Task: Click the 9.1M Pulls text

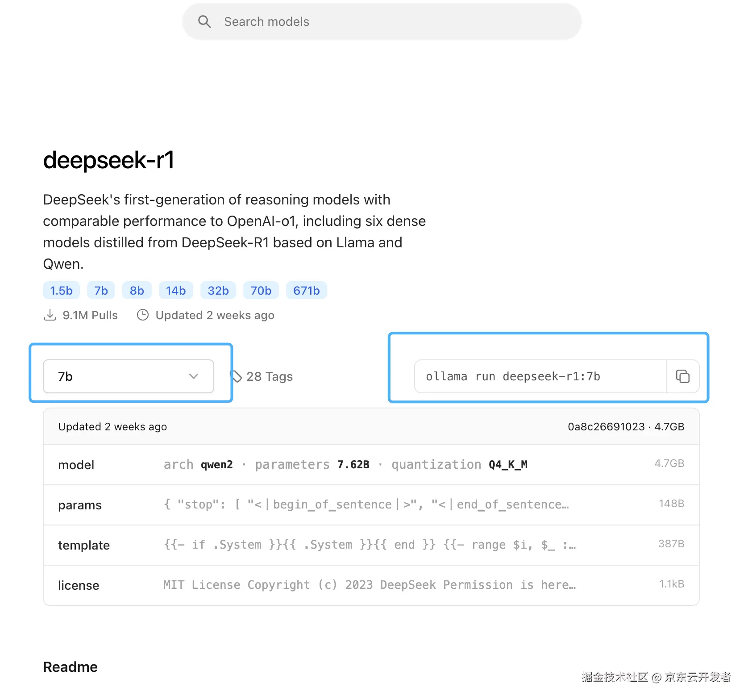Action: click(90, 315)
